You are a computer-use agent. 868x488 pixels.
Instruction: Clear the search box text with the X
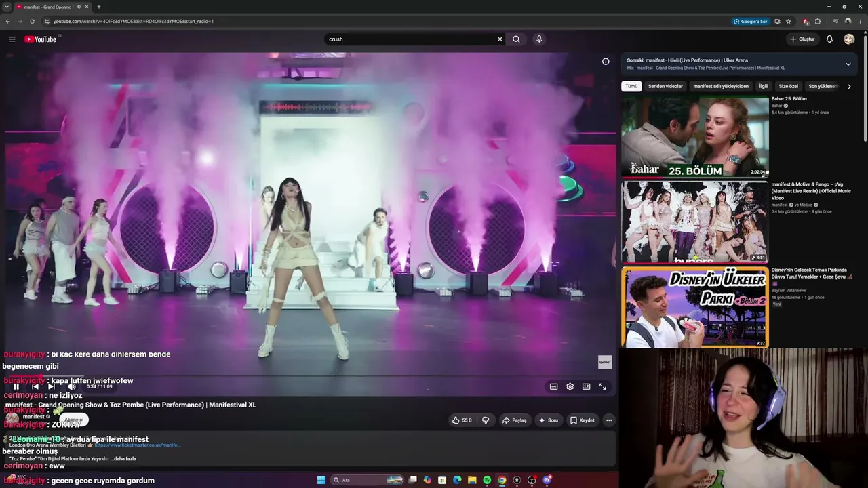pos(500,39)
